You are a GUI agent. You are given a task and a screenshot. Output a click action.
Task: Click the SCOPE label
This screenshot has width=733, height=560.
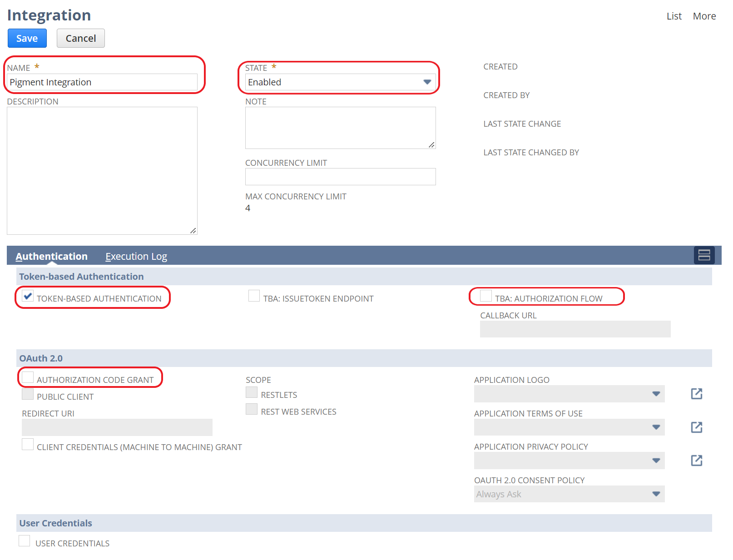coord(258,380)
